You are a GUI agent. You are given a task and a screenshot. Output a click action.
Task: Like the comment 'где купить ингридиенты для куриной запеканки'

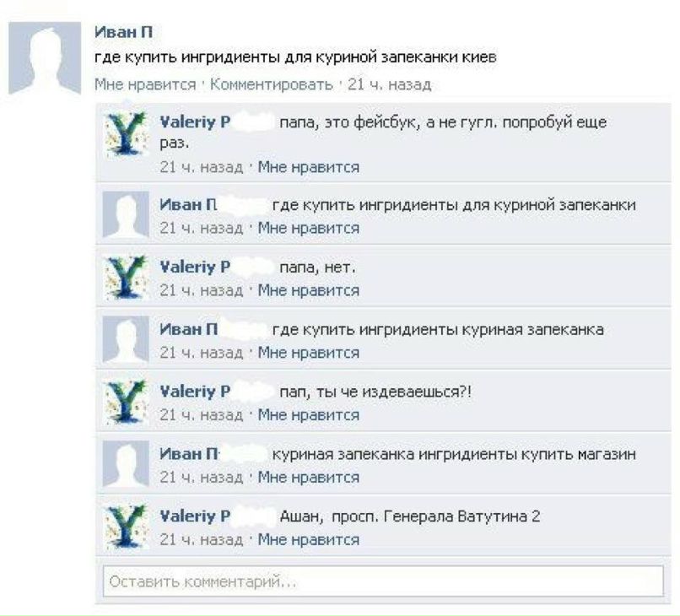pyautogui.click(x=308, y=228)
